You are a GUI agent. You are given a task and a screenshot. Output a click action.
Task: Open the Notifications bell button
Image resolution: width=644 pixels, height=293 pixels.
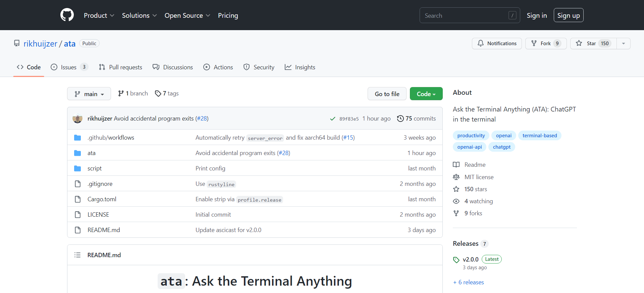(x=497, y=44)
